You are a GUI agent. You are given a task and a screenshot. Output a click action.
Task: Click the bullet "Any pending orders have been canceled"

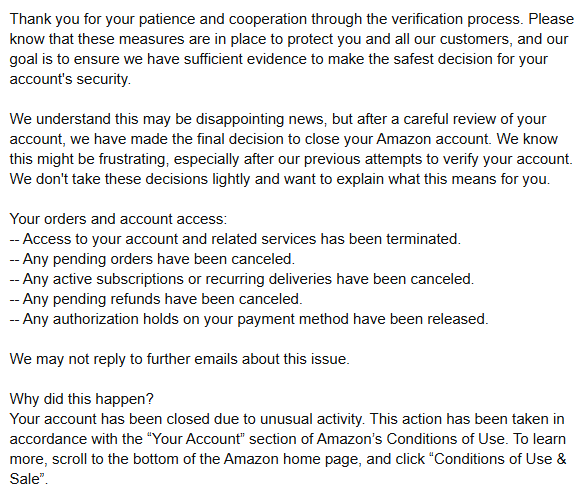(152, 259)
